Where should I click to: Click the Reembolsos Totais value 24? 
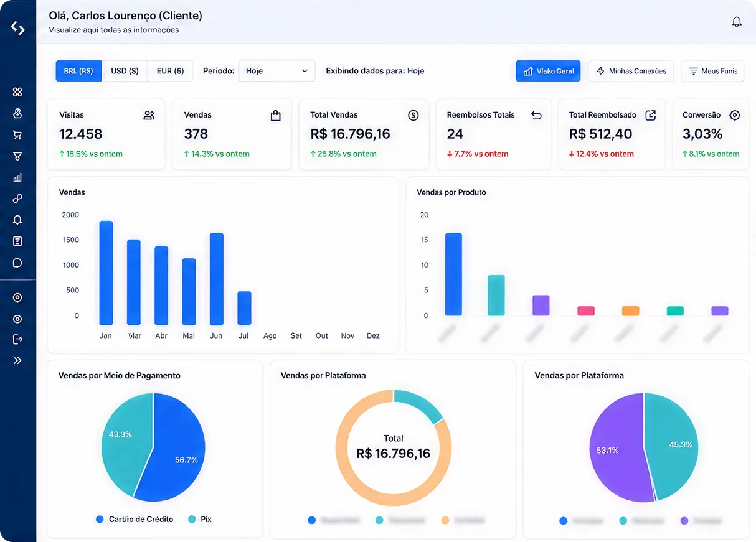(x=455, y=134)
